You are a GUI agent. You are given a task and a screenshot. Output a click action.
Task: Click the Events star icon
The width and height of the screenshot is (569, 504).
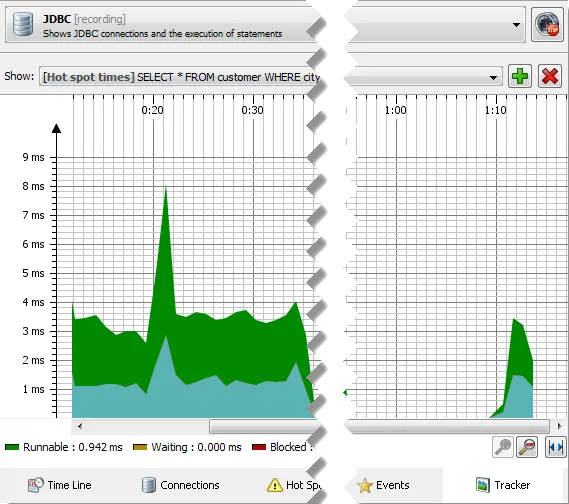click(x=365, y=485)
